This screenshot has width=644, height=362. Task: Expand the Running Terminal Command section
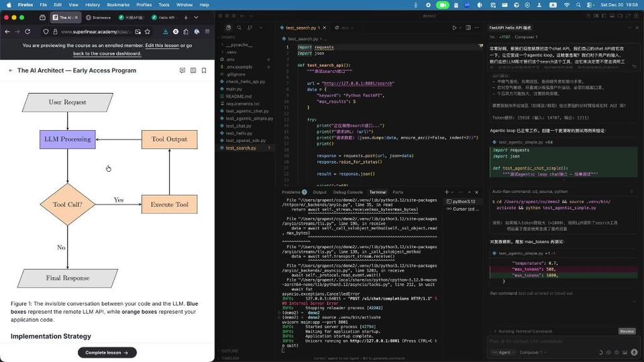(x=524, y=331)
